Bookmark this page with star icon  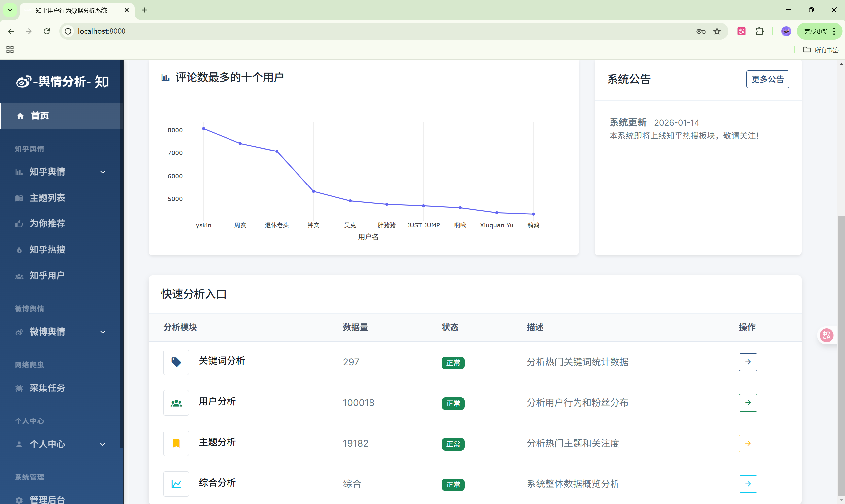717,31
